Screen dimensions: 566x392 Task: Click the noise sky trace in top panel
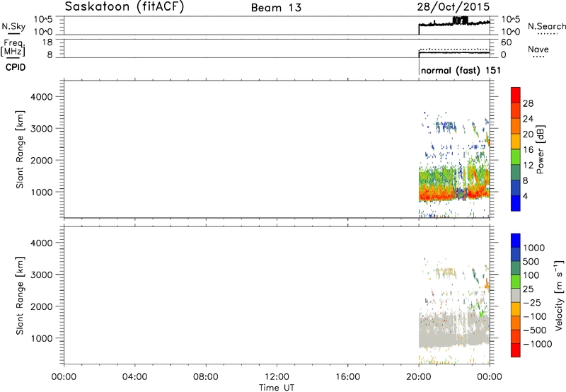click(x=454, y=23)
